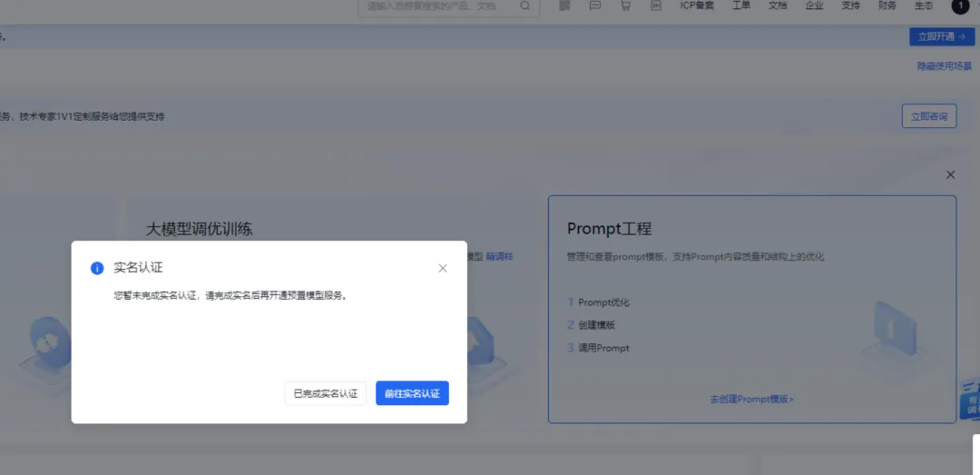Click the 大模型调优训练 card heading
This screenshot has width=980, height=475.
click(x=200, y=229)
